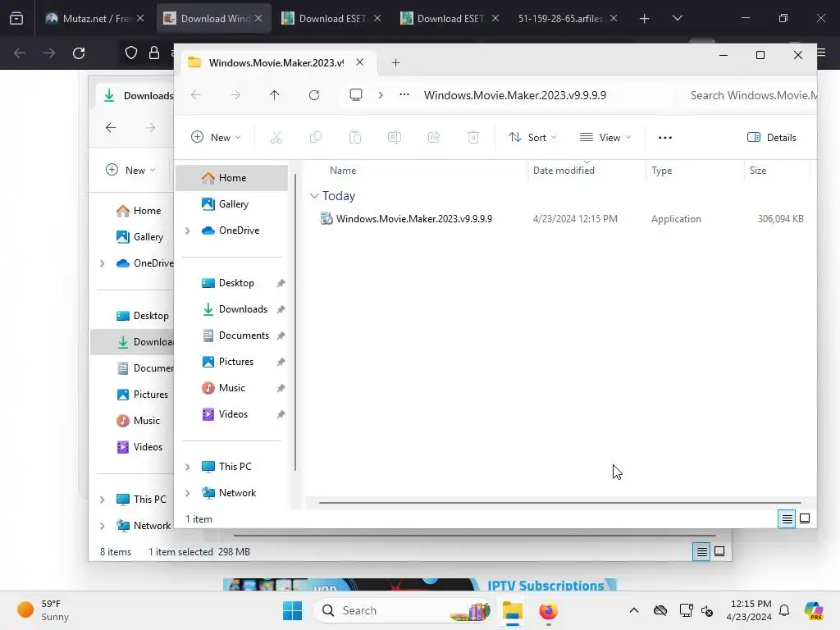Open the address bar ellipsis for hidden path

(404, 95)
